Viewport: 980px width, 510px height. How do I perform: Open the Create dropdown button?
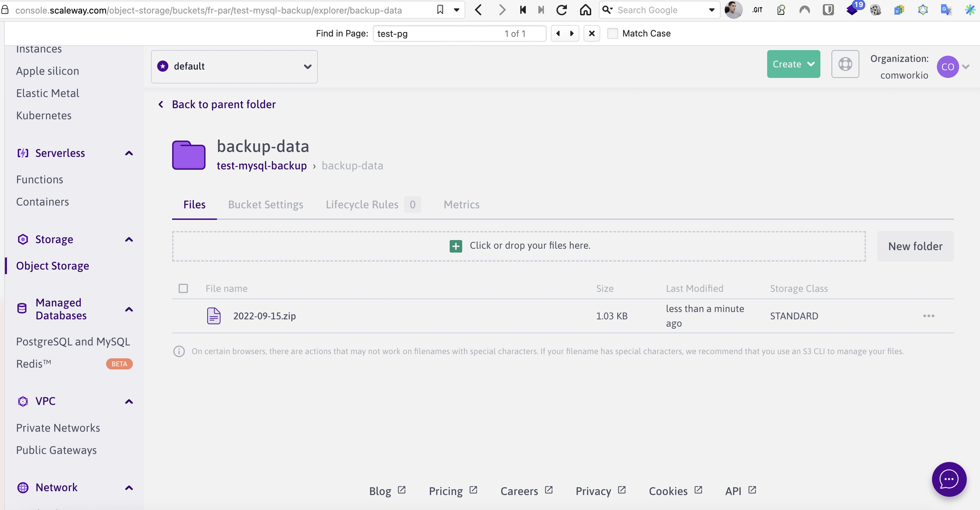click(793, 64)
